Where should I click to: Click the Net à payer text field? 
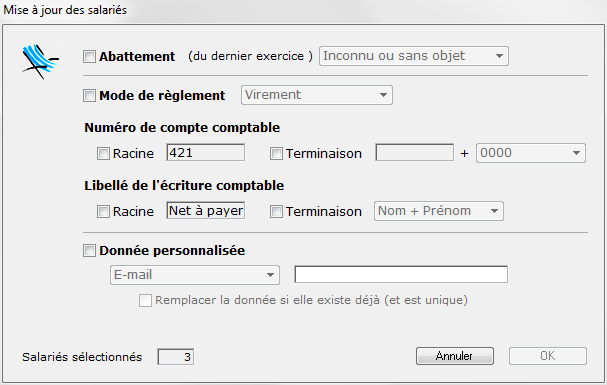[206, 210]
